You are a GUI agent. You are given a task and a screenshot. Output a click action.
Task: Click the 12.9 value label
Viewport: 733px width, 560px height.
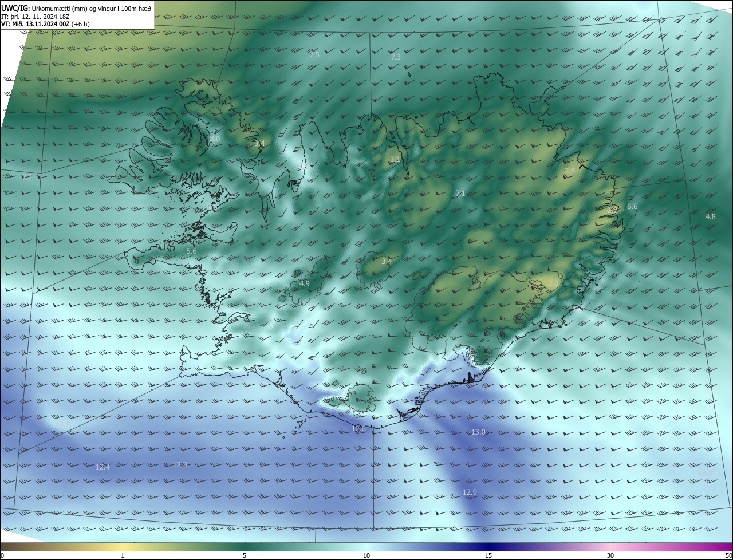(x=470, y=492)
